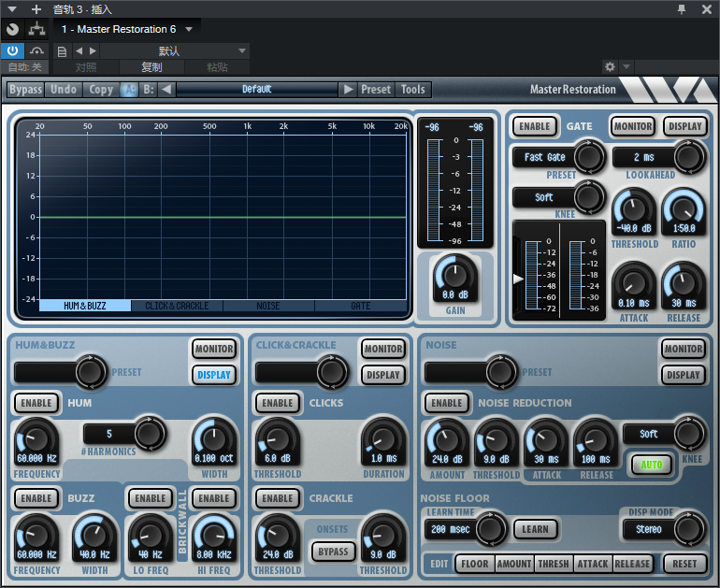This screenshot has width=720, height=588.
Task: Click the GAIN knob
Action: (455, 276)
